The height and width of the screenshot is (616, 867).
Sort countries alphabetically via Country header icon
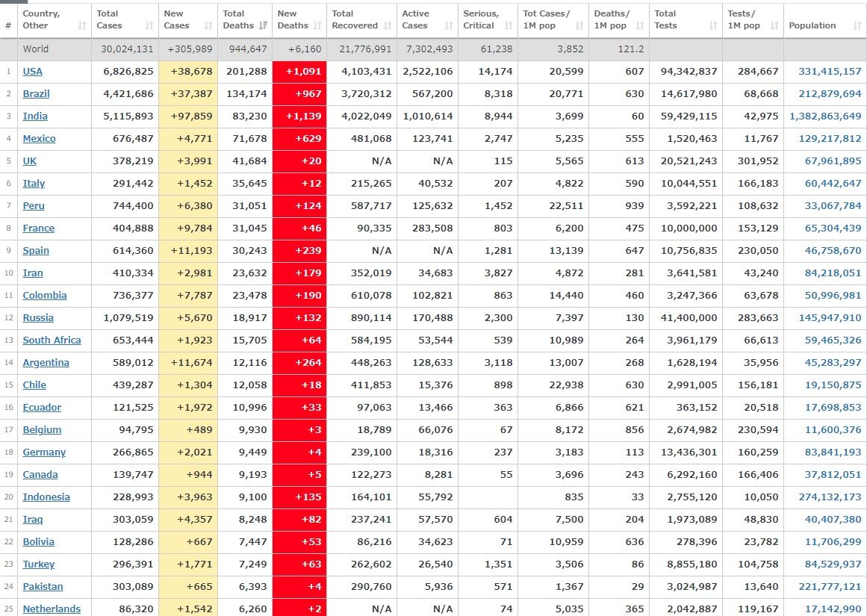click(81, 26)
